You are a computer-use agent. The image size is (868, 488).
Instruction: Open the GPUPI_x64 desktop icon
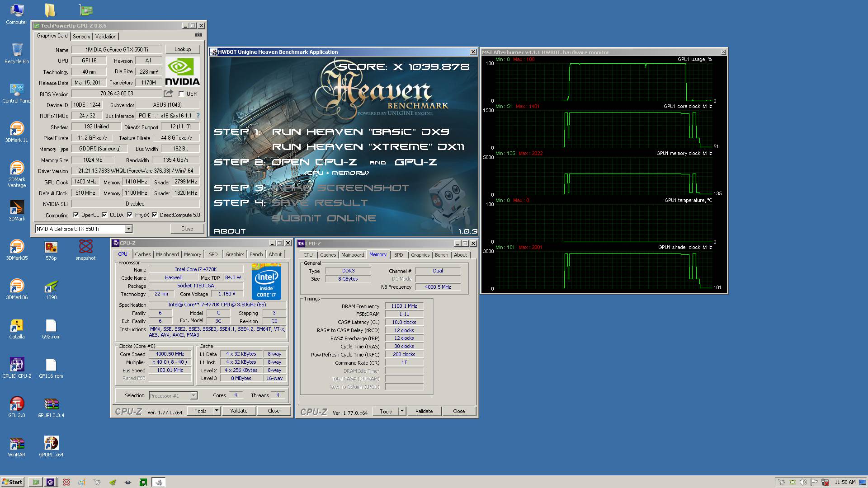click(x=51, y=446)
